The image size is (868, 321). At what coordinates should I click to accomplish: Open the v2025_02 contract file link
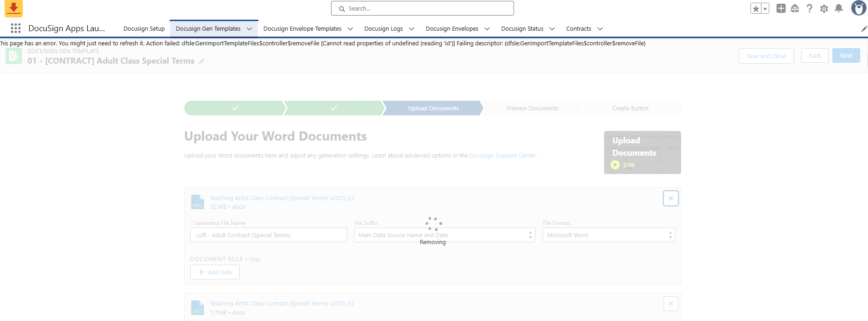point(282,304)
